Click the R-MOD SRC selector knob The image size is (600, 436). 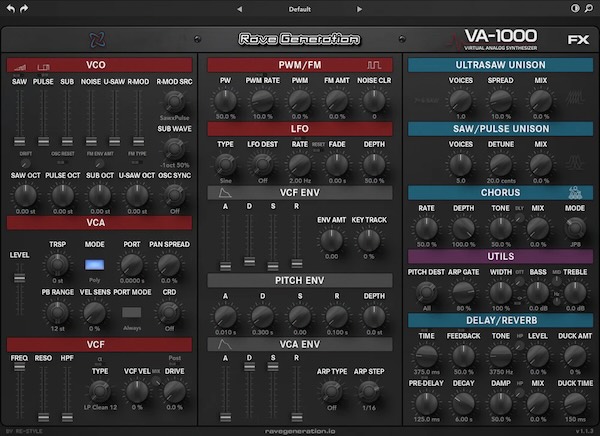pyautogui.click(x=174, y=101)
